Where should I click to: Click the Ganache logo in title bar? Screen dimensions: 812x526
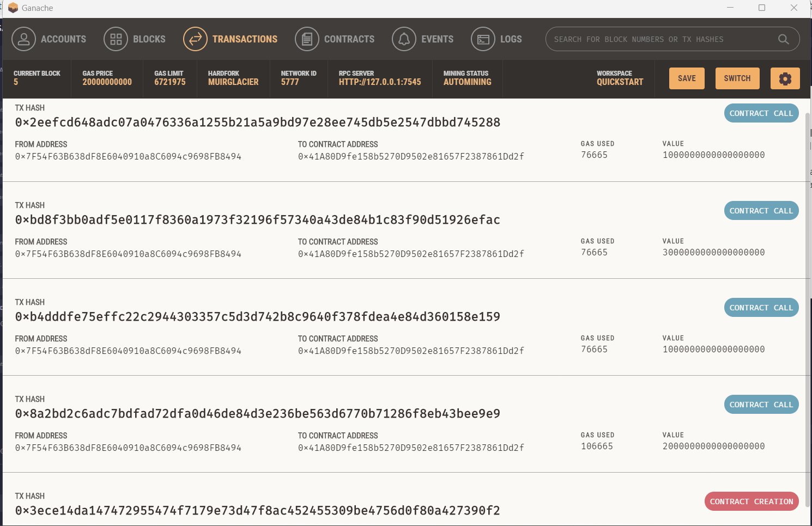(x=13, y=8)
